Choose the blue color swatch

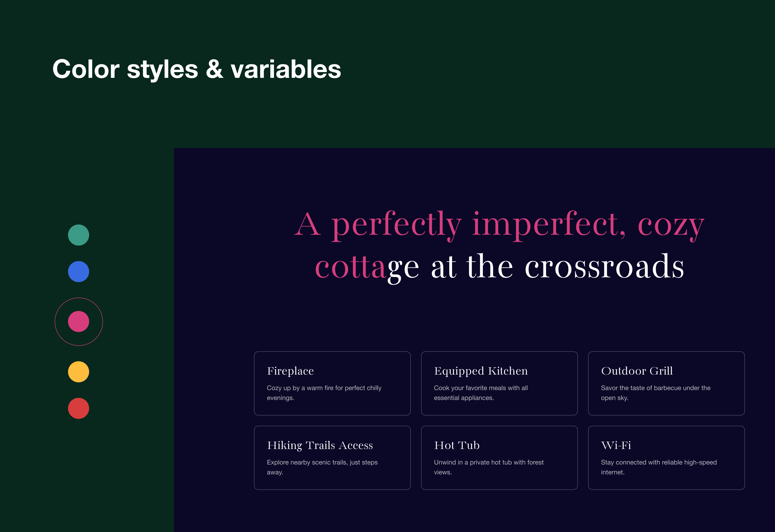click(78, 272)
